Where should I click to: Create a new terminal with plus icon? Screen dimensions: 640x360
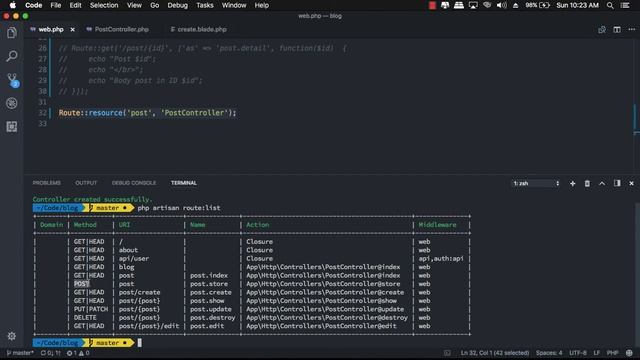pyautogui.click(x=572, y=184)
